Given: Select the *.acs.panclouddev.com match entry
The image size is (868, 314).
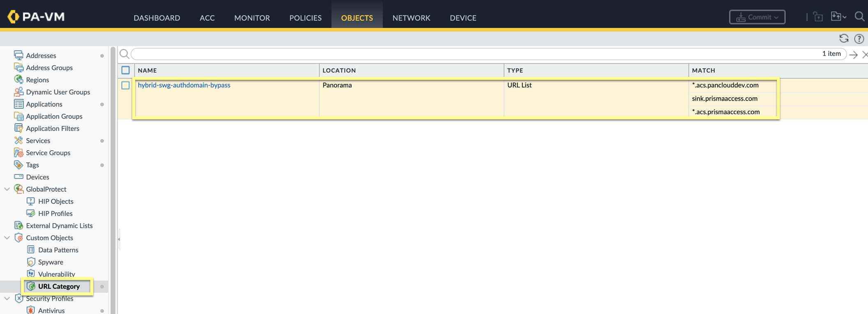Looking at the screenshot, I should pos(725,85).
